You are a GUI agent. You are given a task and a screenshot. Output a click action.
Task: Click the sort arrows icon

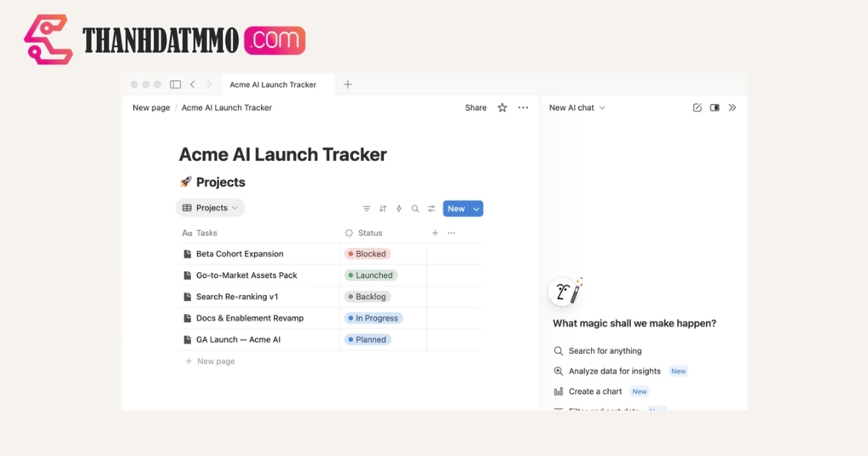(383, 208)
